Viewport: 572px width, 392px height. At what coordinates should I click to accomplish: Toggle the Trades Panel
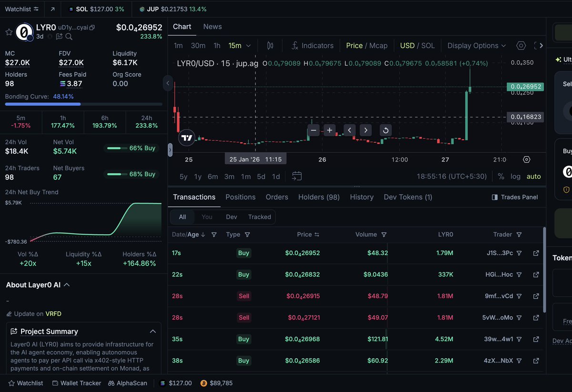point(514,197)
